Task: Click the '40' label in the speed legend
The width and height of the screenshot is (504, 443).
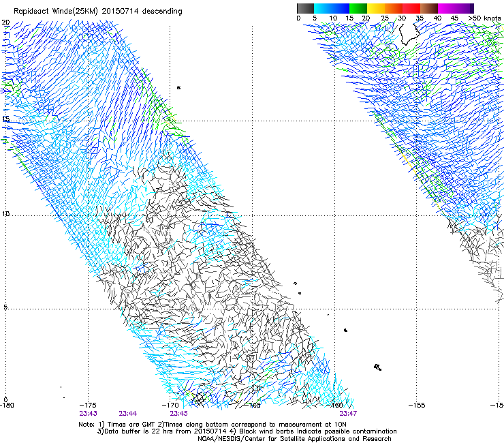Action: click(437, 18)
